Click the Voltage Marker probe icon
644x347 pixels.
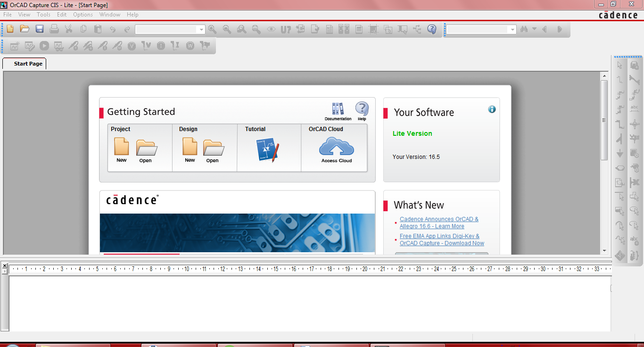[73, 46]
